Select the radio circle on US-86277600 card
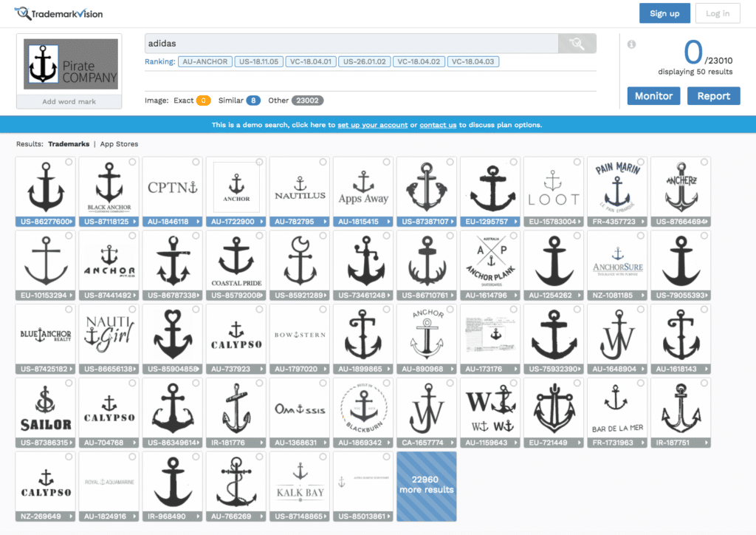This screenshot has width=756, height=535. [x=69, y=162]
